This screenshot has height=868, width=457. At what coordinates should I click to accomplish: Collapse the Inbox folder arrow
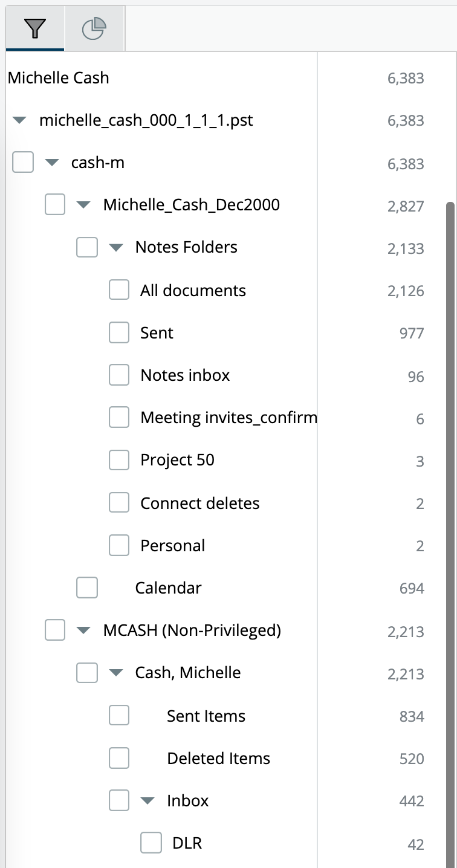tap(147, 801)
